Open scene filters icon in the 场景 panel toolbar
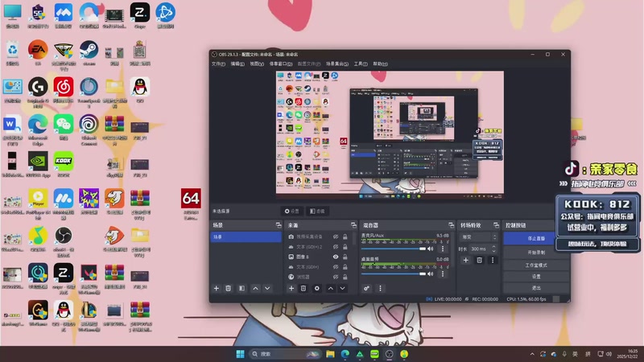The image size is (644, 362). (x=242, y=289)
